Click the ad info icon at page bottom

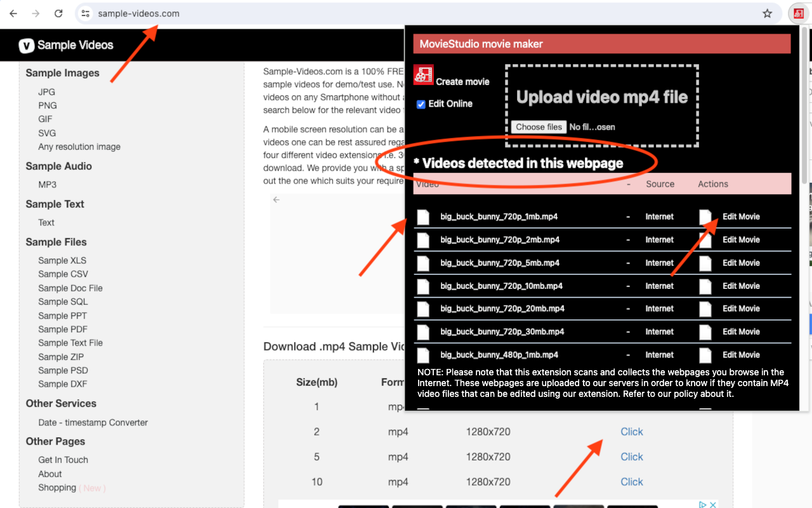click(x=703, y=504)
